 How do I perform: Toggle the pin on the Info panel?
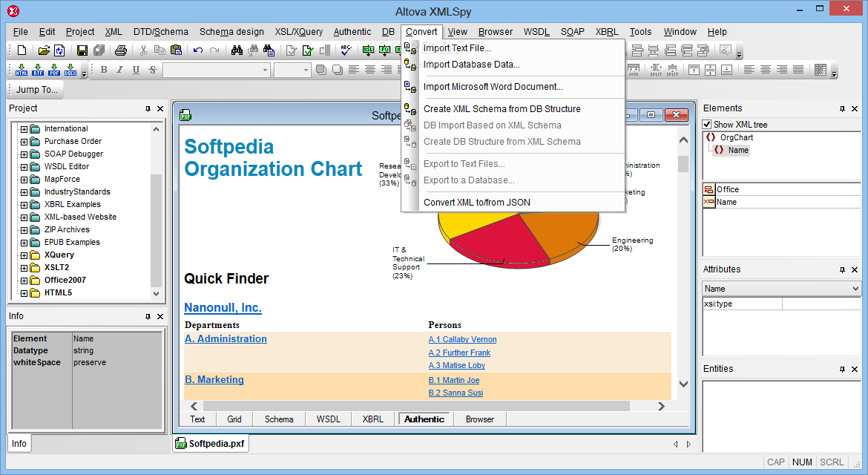(148, 317)
